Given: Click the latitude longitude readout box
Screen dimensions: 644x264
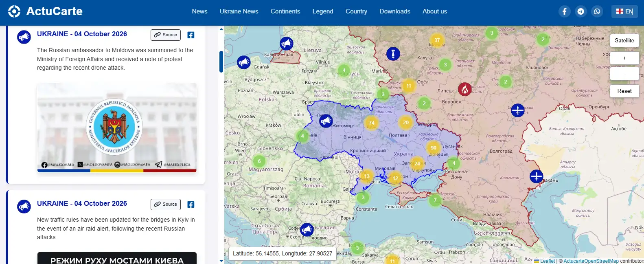Looking at the screenshot, I should pyautogui.click(x=283, y=253).
